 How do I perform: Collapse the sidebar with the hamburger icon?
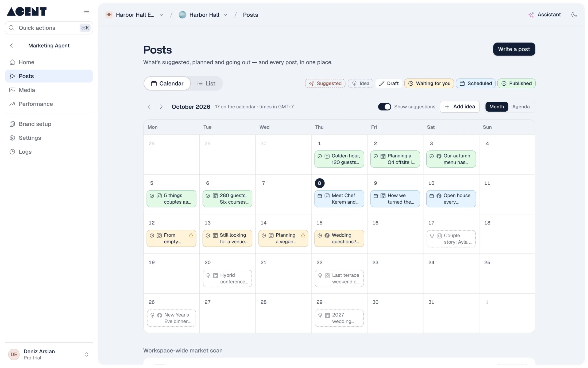[86, 12]
